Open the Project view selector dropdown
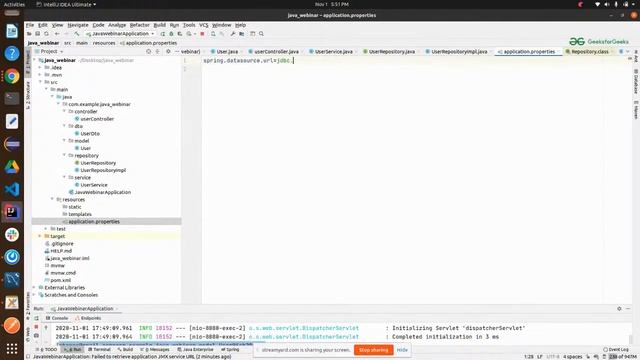 pyautogui.click(x=52, y=51)
